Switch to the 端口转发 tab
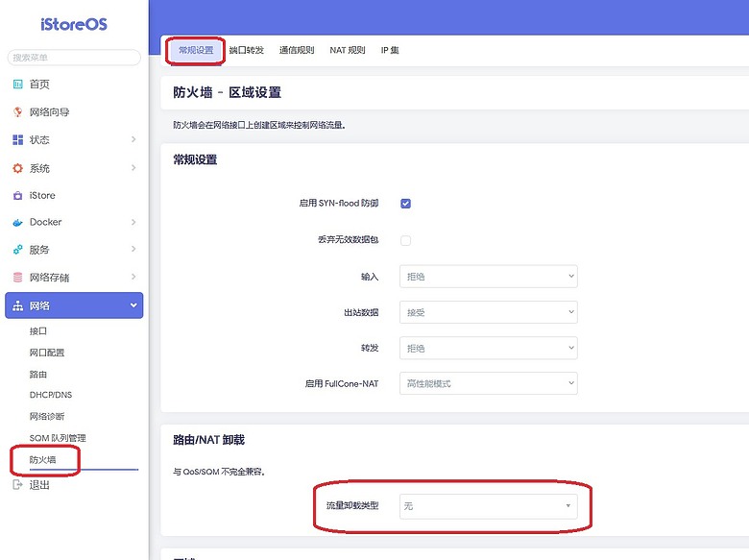 click(247, 50)
